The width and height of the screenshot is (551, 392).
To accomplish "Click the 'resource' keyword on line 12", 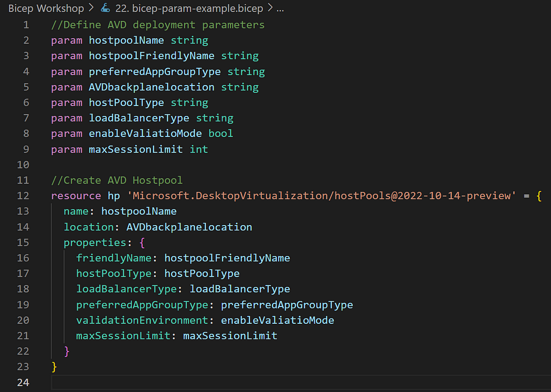I will [76, 196].
